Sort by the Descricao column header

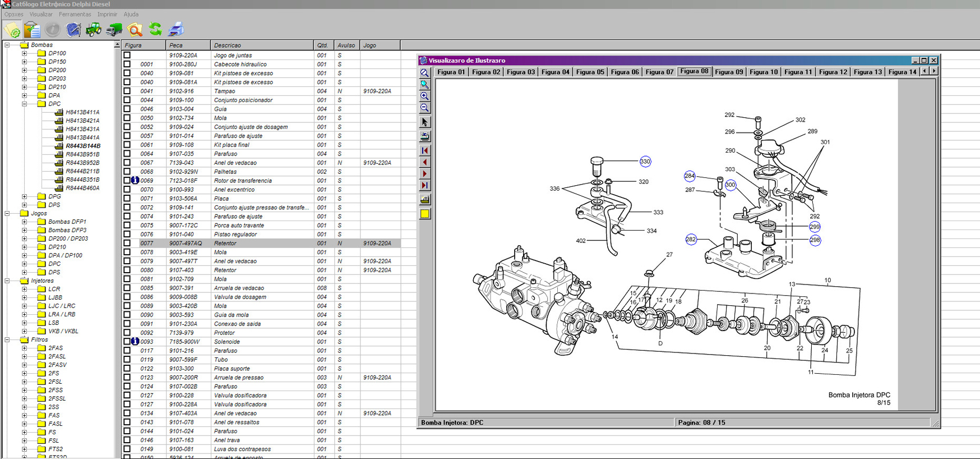[x=261, y=45]
